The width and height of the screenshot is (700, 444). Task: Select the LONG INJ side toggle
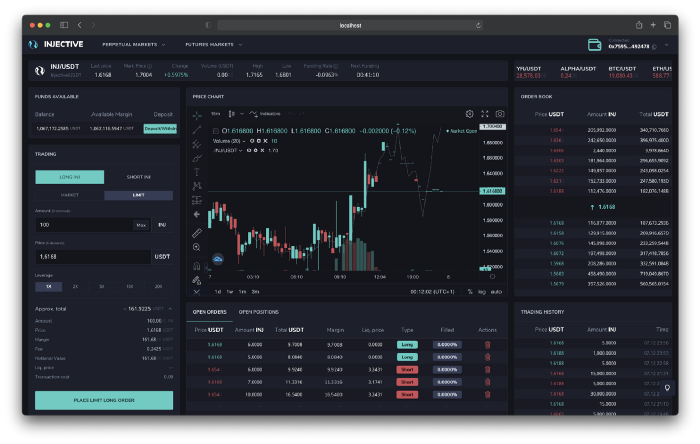[70, 177]
